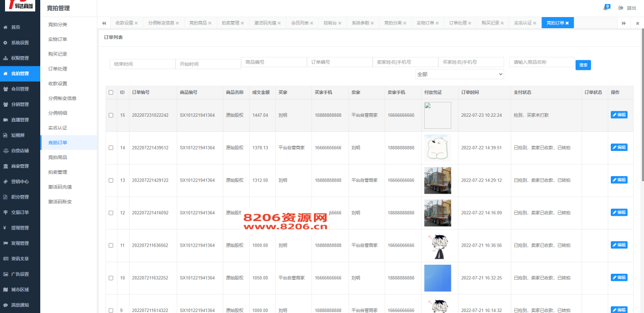Image resolution: width=644 pixels, height=313 pixels.
Task: Click the 系统设置 gear icon in sidebar
Action: pos(6,42)
